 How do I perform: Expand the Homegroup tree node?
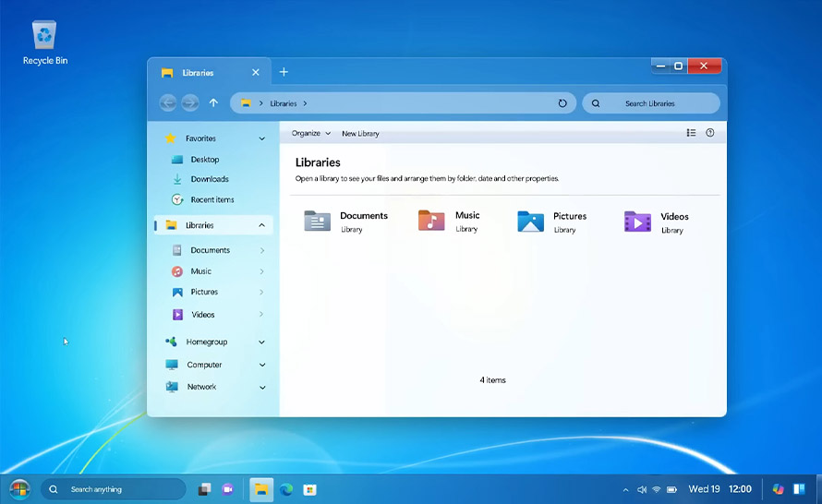click(261, 342)
